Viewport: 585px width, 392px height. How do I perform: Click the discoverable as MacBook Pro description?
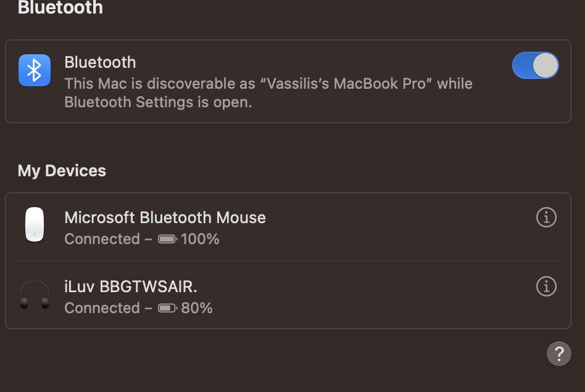[268, 84]
